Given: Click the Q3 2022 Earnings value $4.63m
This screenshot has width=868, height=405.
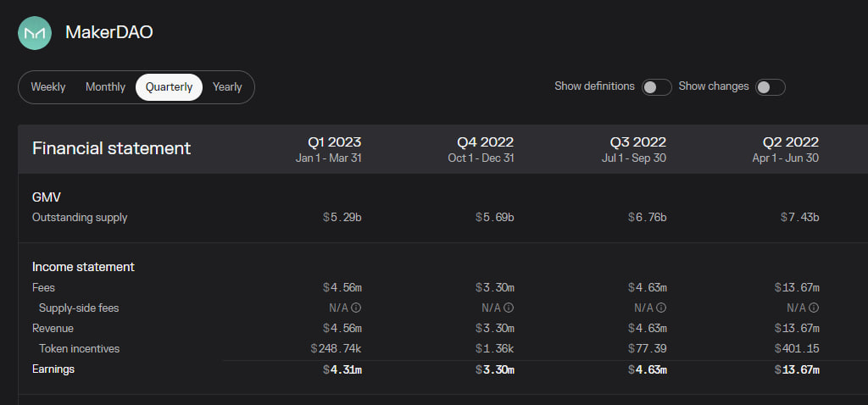Looking at the screenshot, I should [647, 369].
